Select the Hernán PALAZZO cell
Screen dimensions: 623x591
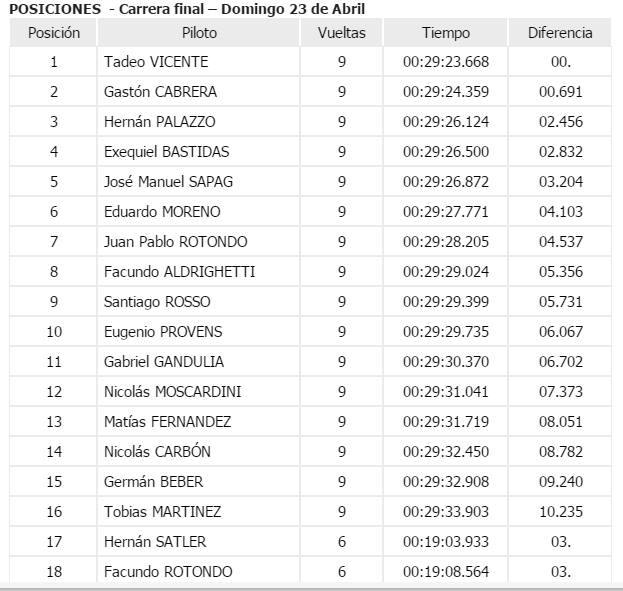tap(159, 122)
